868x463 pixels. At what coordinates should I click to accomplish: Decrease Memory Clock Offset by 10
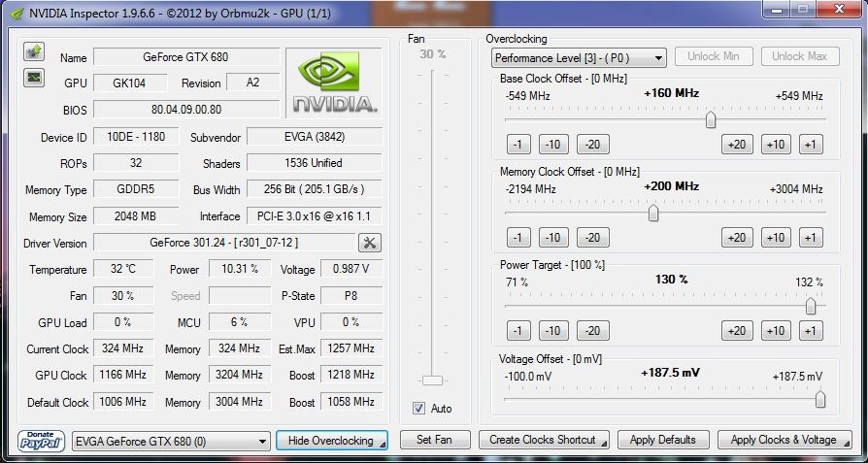pyautogui.click(x=553, y=237)
